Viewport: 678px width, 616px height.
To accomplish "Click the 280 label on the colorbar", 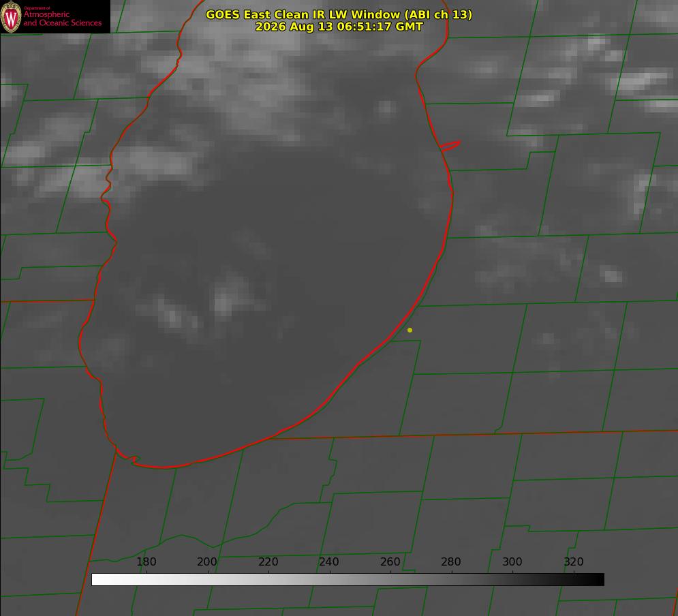I will pos(451,561).
